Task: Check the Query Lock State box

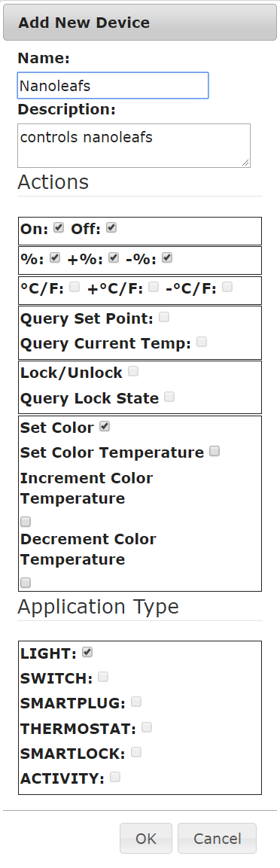Action: [x=169, y=397]
